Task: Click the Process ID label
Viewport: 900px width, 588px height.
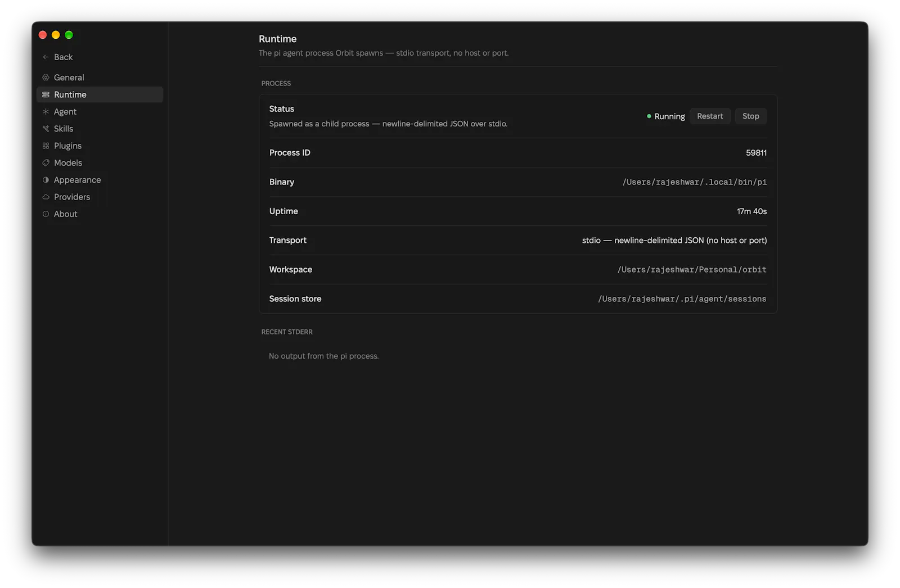Action: point(290,153)
